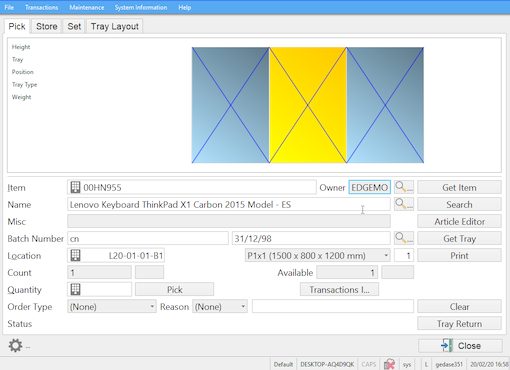The image size is (510, 370).
Task: Click the Quantity input field
Action: coord(99,289)
